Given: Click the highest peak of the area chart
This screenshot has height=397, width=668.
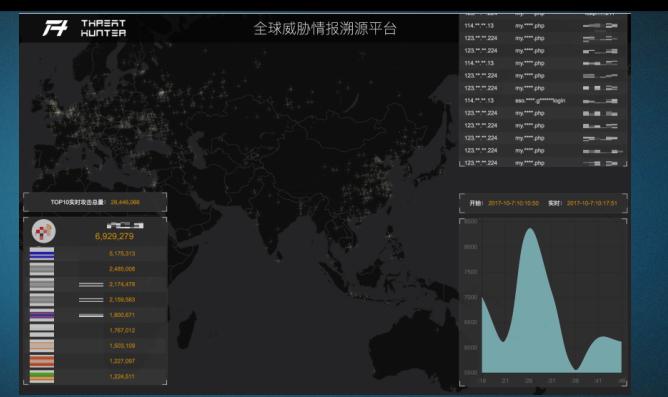Looking at the screenshot, I should tap(530, 229).
